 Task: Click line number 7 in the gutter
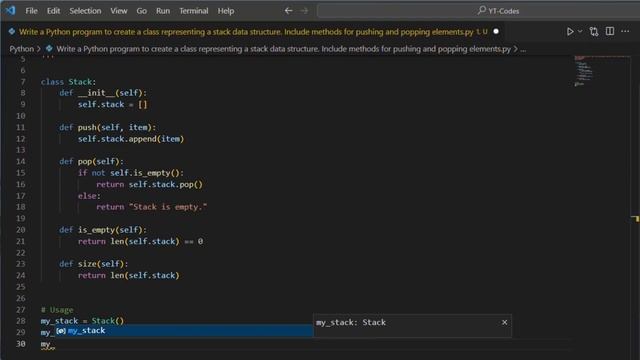tap(23, 82)
